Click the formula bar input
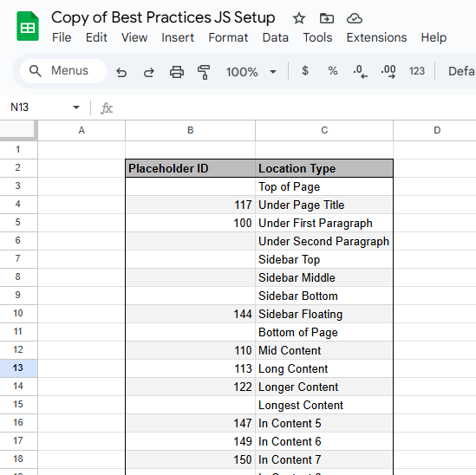This screenshot has height=475, width=476. pos(295,107)
